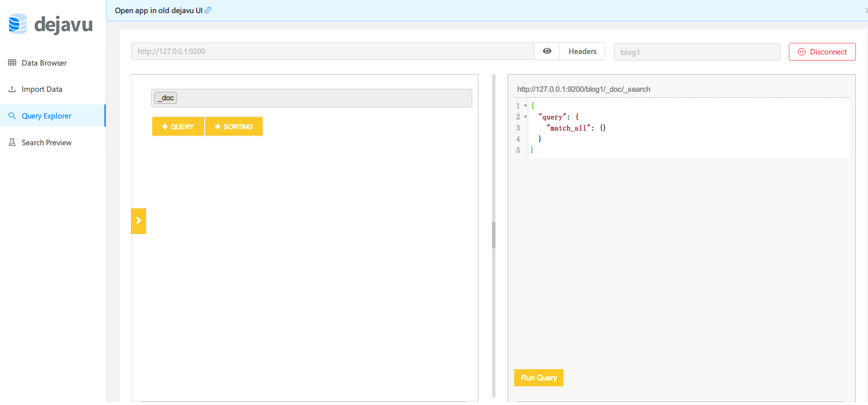This screenshot has height=405, width=868.
Task: Click the _search request URL text
Action: pyautogui.click(x=584, y=89)
